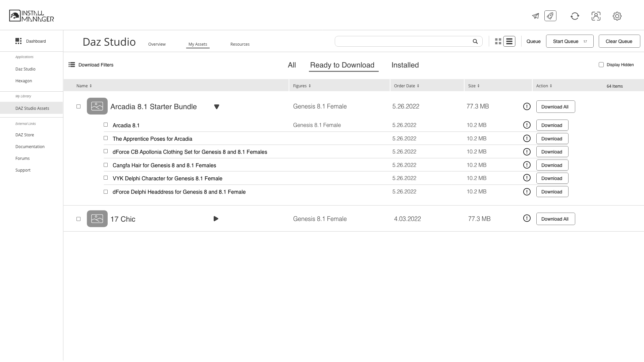Switch to list view icon

pos(509,41)
